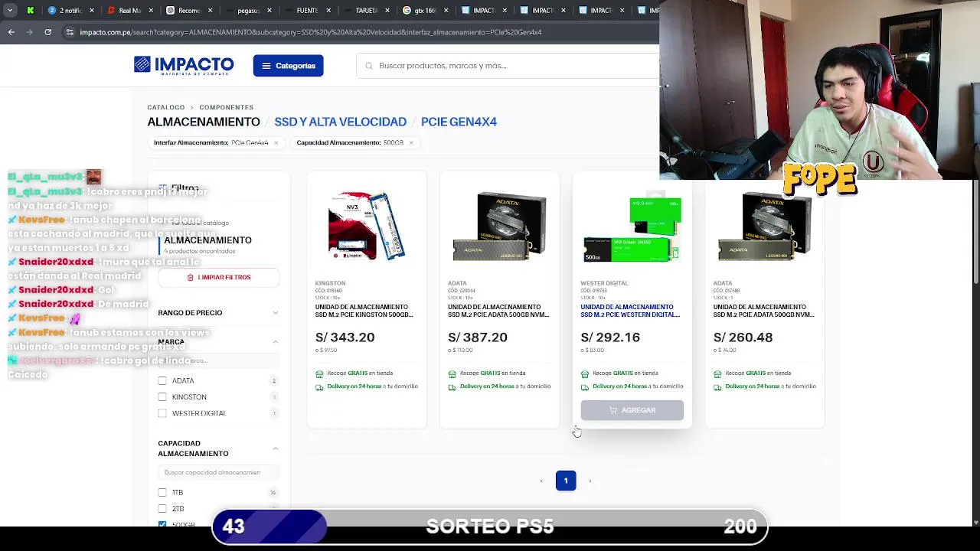The height and width of the screenshot is (551, 980).
Task: Switch to the 'pegasus' browser tab
Action: 247,10
